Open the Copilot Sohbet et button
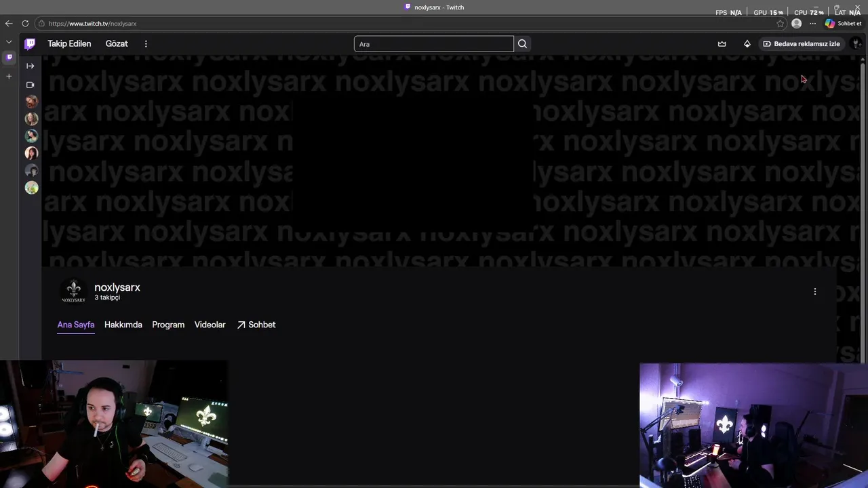The image size is (868, 488). coord(844,23)
